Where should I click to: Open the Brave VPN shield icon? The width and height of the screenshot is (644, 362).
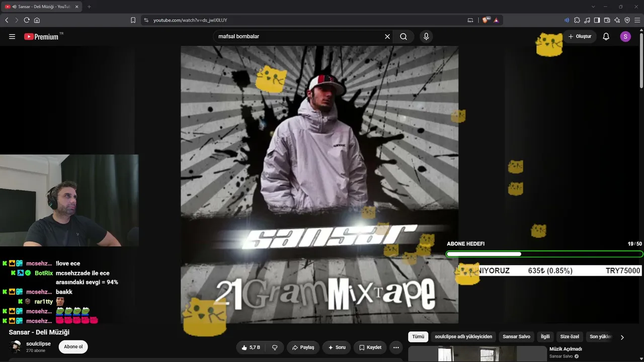pos(627,20)
